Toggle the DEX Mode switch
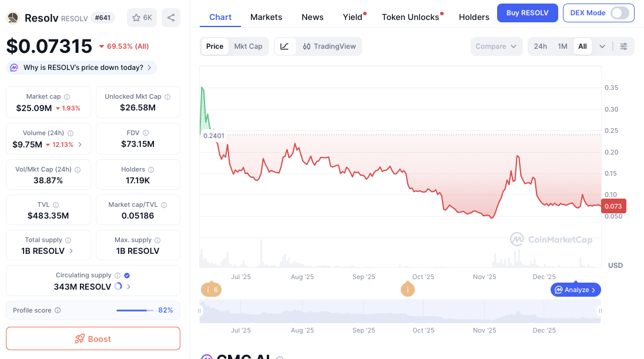Image resolution: width=644 pixels, height=359 pixels. tap(619, 13)
